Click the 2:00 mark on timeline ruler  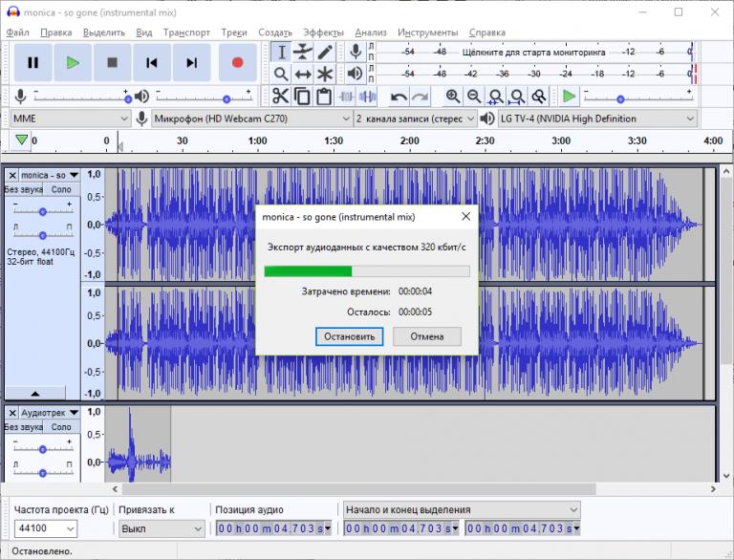click(410, 140)
